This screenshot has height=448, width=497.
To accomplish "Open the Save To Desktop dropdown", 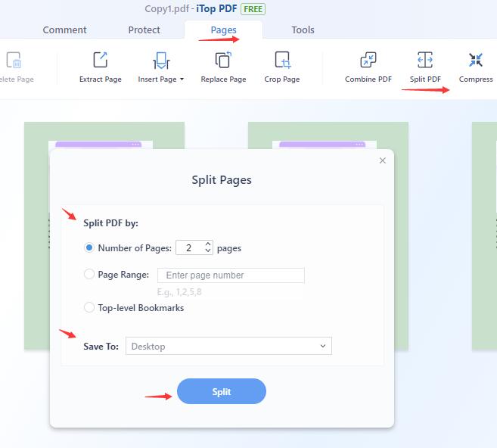I will pyautogui.click(x=228, y=347).
